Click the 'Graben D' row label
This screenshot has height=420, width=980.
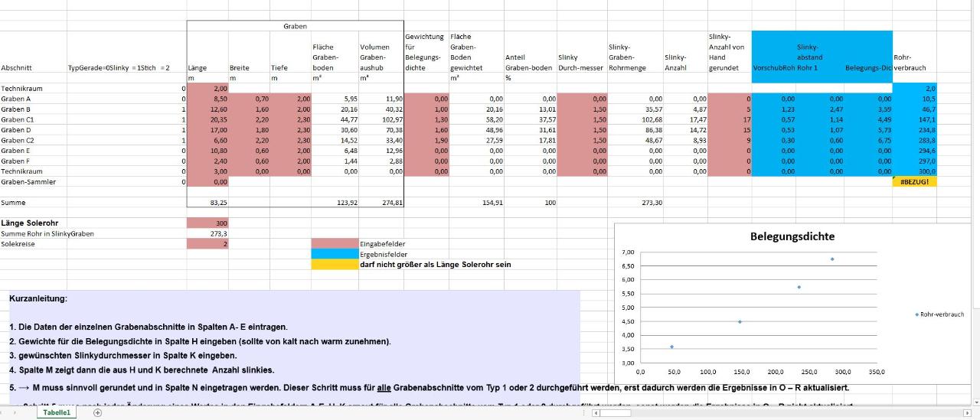point(16,130)
